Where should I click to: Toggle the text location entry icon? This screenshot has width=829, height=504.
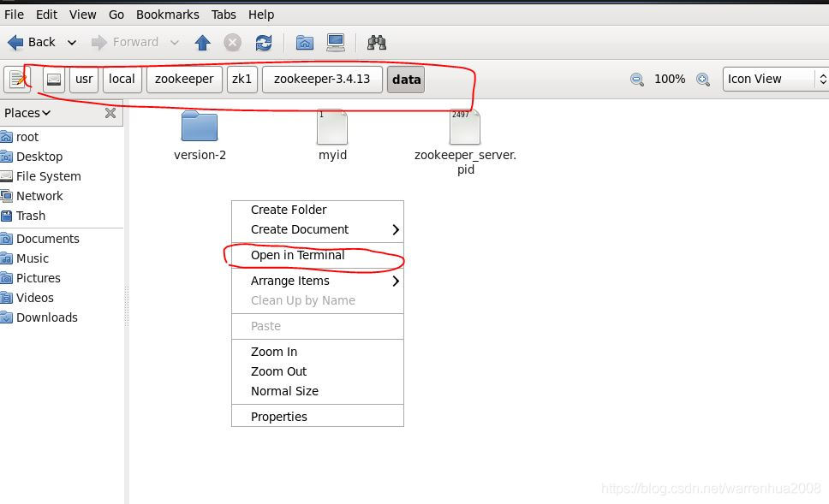click(17, 80)
